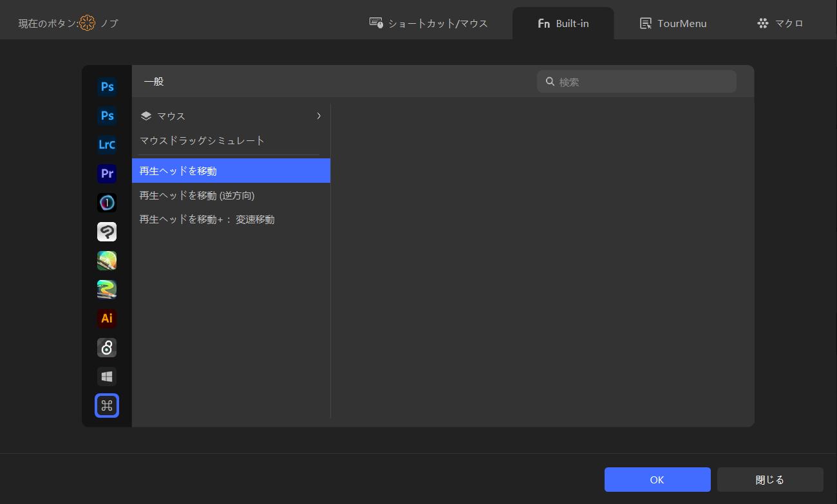This screenshot has width=837, height=504.
Task: Click inside the 検索 search field
Action: [x=637, y=82]
